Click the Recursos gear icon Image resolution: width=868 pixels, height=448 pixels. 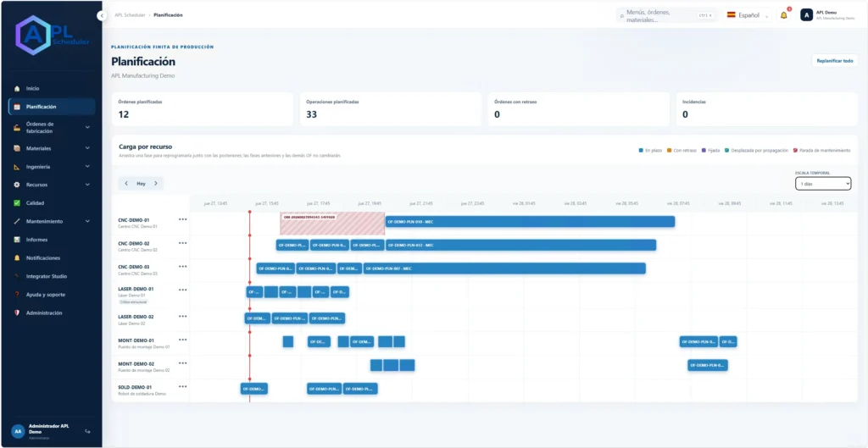[x=17, y=185]
